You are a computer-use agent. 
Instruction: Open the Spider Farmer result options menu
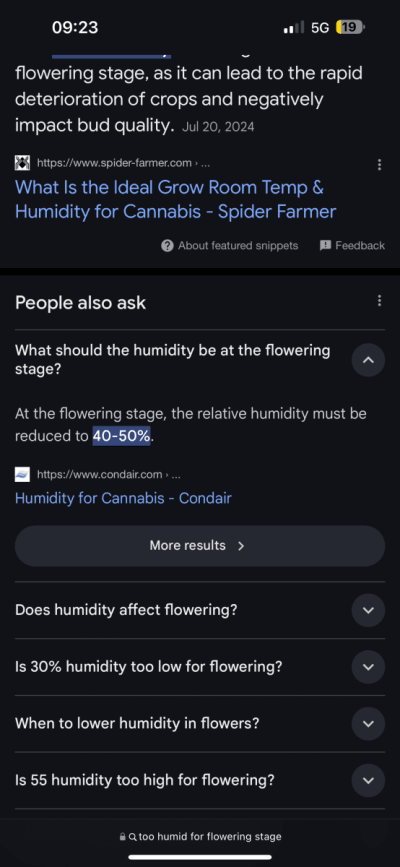379,164
